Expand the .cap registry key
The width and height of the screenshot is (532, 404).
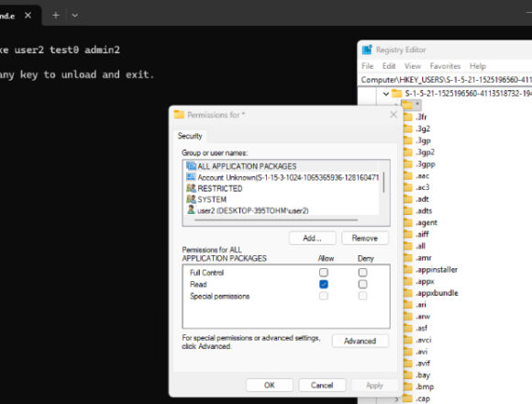[x=396, y=399]
